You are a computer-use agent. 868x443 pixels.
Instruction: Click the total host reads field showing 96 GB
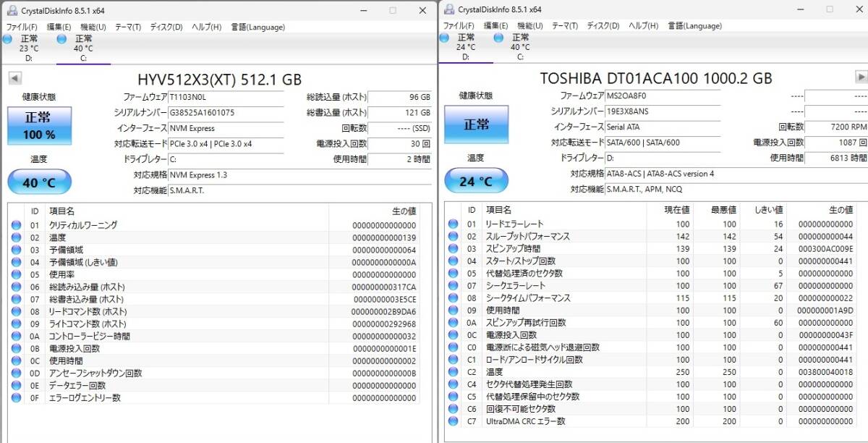tap(400, 97)
